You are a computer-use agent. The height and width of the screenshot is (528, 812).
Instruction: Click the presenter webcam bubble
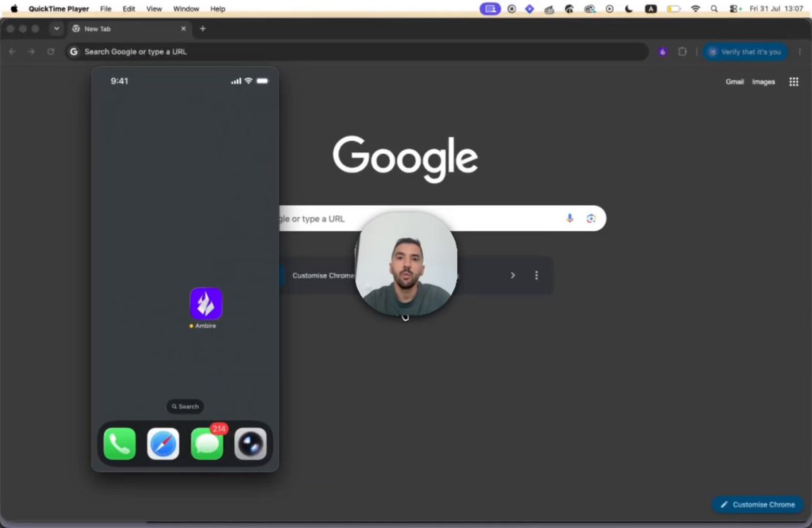(406, 264)
